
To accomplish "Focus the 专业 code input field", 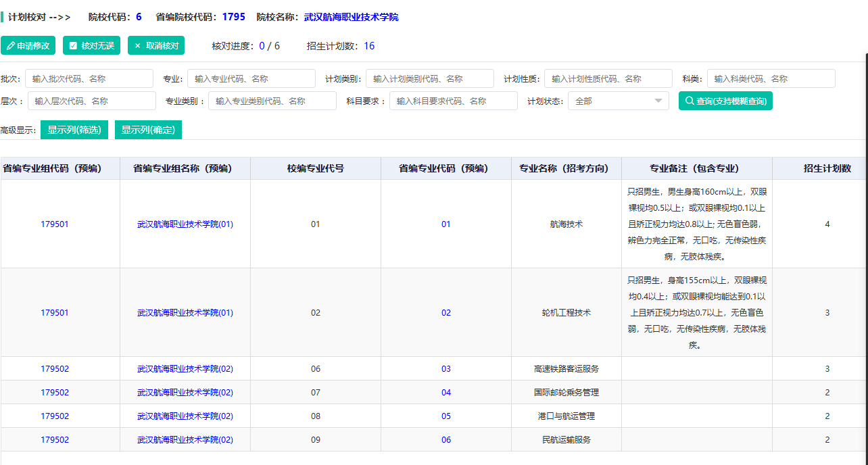I will pos(251,78).
